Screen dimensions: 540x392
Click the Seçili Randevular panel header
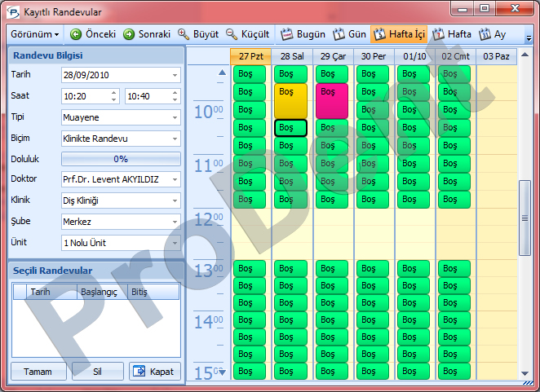tap(96, 271)
